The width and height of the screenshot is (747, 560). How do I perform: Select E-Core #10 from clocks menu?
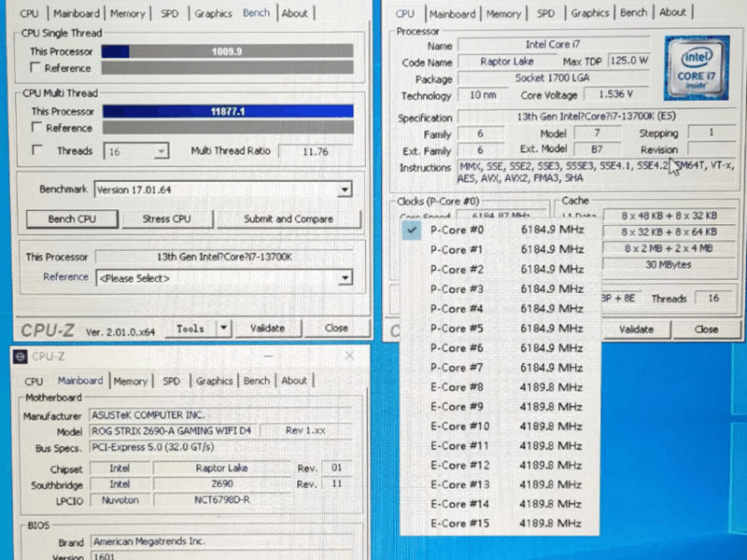[x=500, y=427]
